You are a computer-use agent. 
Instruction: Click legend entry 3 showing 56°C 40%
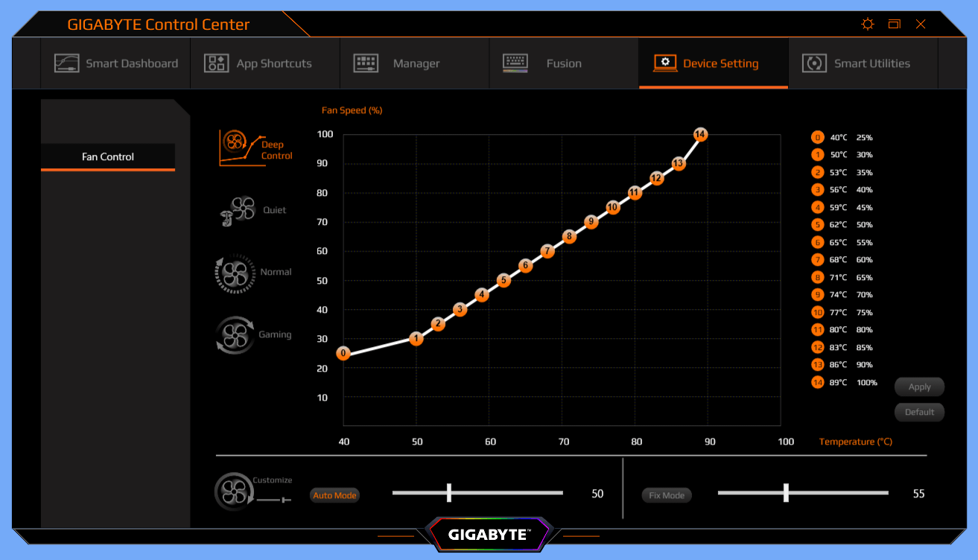[x=842, y=190]
